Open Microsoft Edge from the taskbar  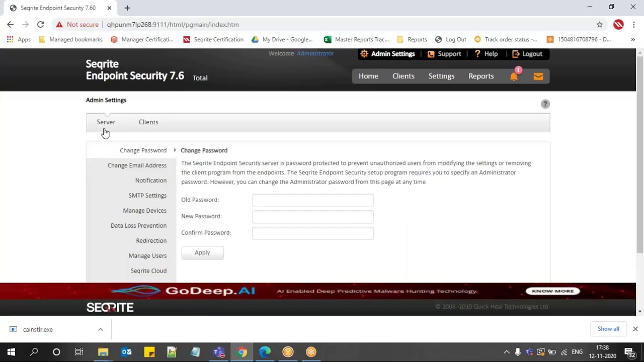pos(265,352)
